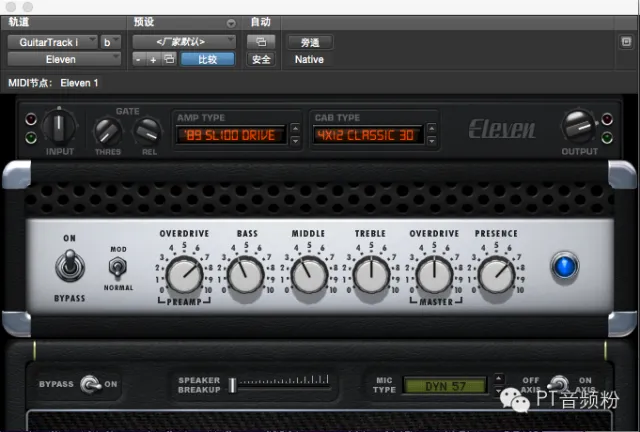
Task: Click the 自动 header label
Action: (x=260, y=22)
